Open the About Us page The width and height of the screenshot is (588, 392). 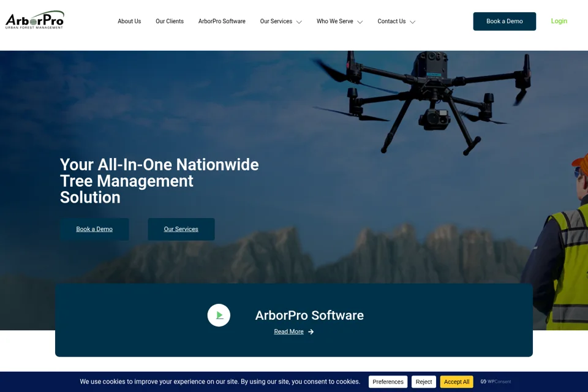129,21
